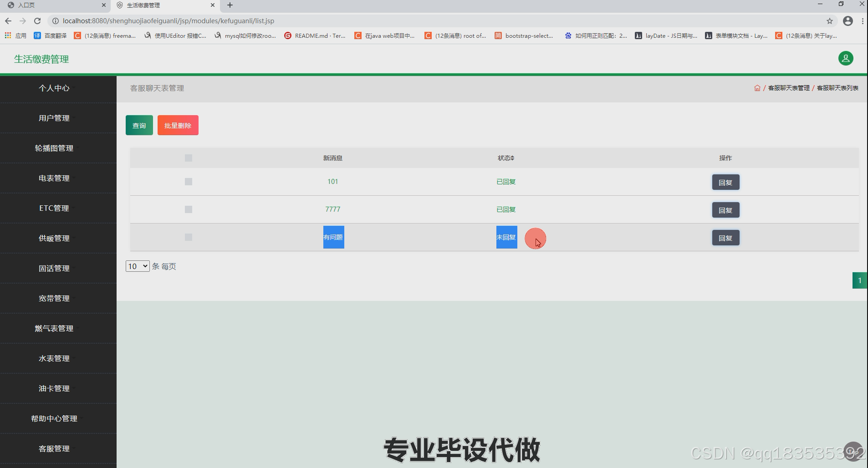Open 使用UEditor报错 bookmark
The image size is (868, 468).
click(175, 36)
